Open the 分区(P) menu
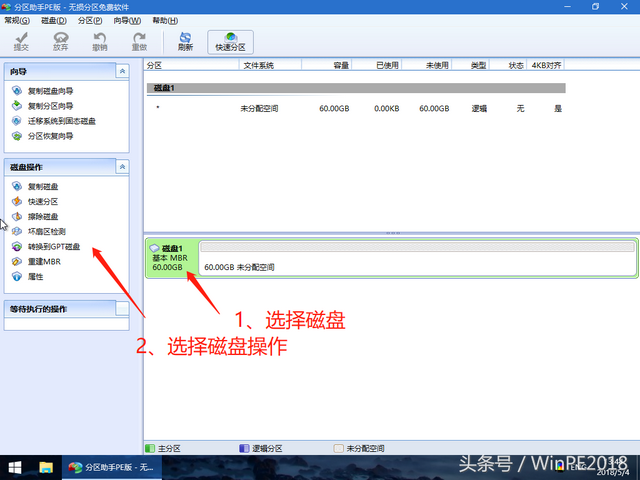 coord(91,20)
